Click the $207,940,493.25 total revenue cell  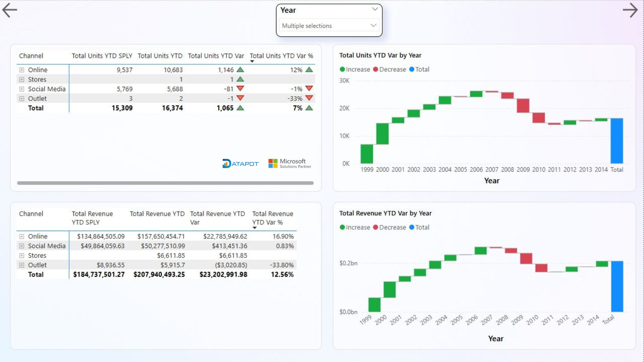pos(159,275)
